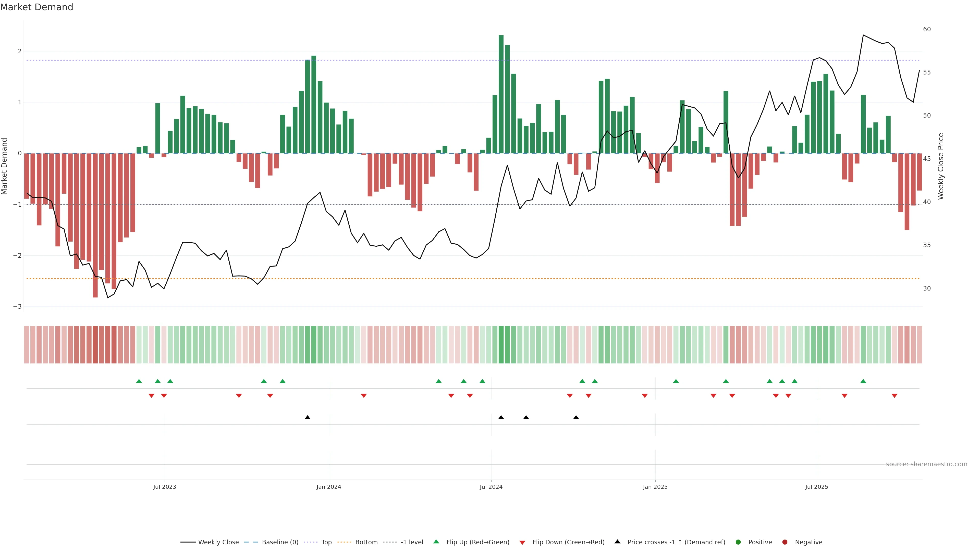Image resolution: width=980 pixels, height=551 pixels.
Task: Click the source: sharemaestro.com text
Action: click(x=926, y=464)
